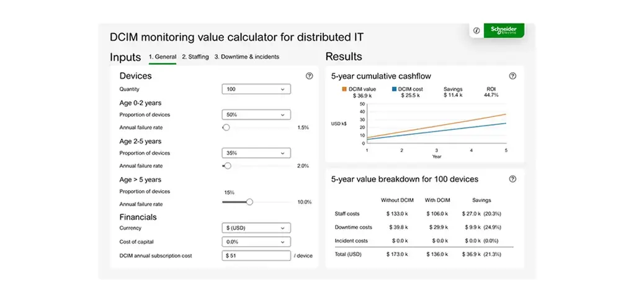Click the DCIM monitoring value calculator title
This screenshot has width=644, height=302.
(236, 37)
